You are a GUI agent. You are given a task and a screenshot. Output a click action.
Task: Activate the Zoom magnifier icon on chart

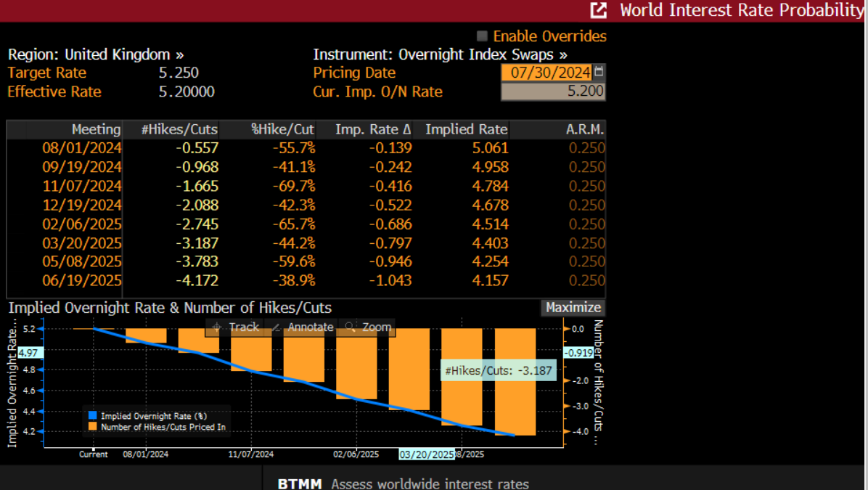pos(349,327)
